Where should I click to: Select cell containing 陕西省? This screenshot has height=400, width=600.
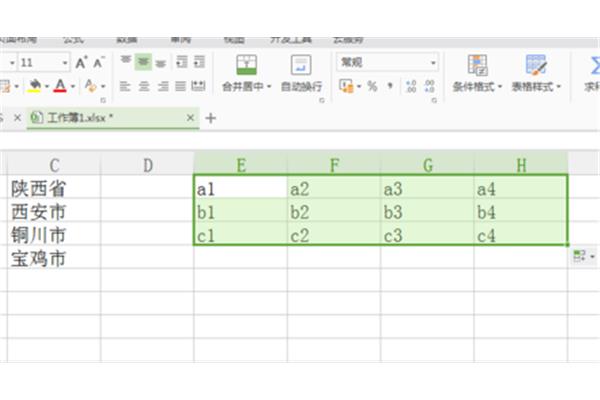tap(54, 188)
